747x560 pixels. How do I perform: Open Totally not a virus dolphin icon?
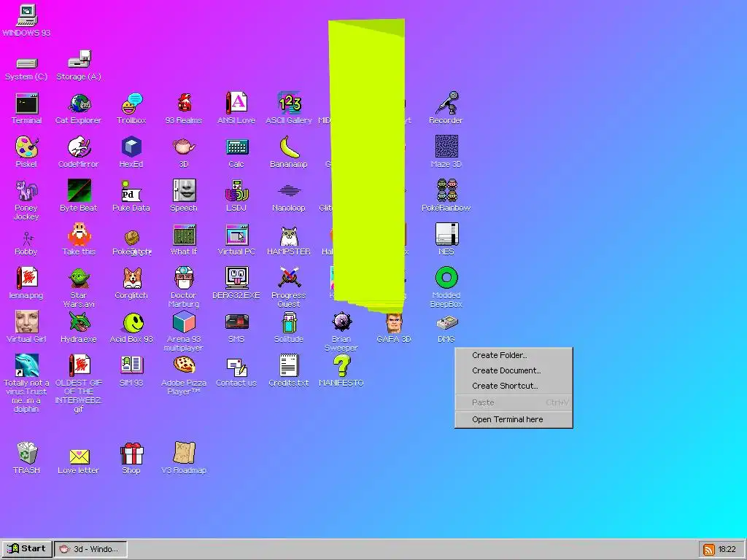click(x=27, y=366)
